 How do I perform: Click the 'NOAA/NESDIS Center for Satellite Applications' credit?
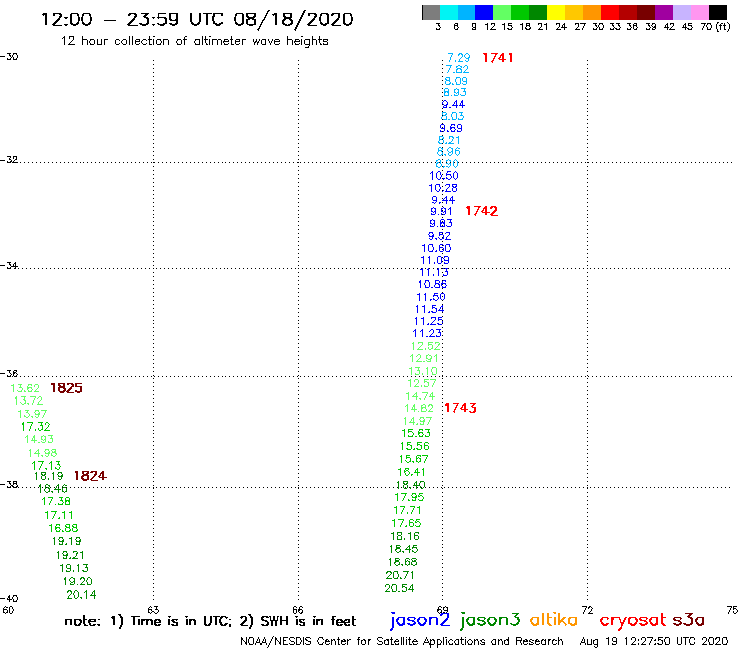(x=362, y=642)
